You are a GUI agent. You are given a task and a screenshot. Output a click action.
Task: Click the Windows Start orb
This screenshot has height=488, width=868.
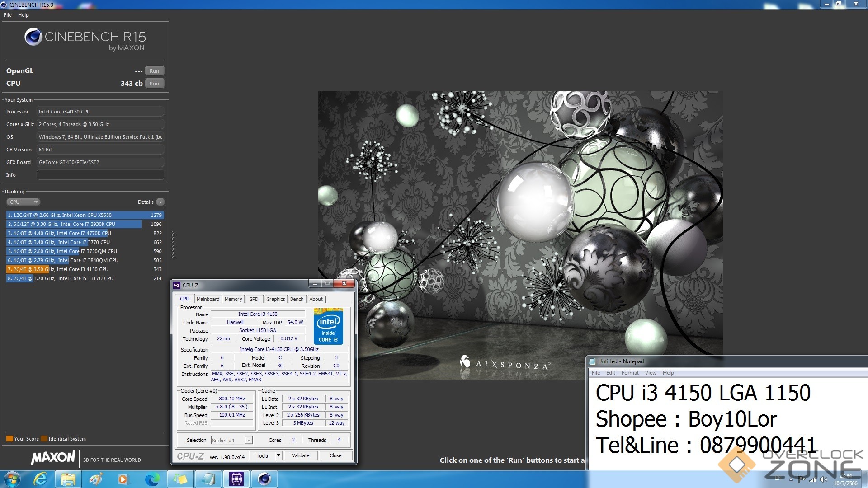pyautogui.click(x=12, y=479)
